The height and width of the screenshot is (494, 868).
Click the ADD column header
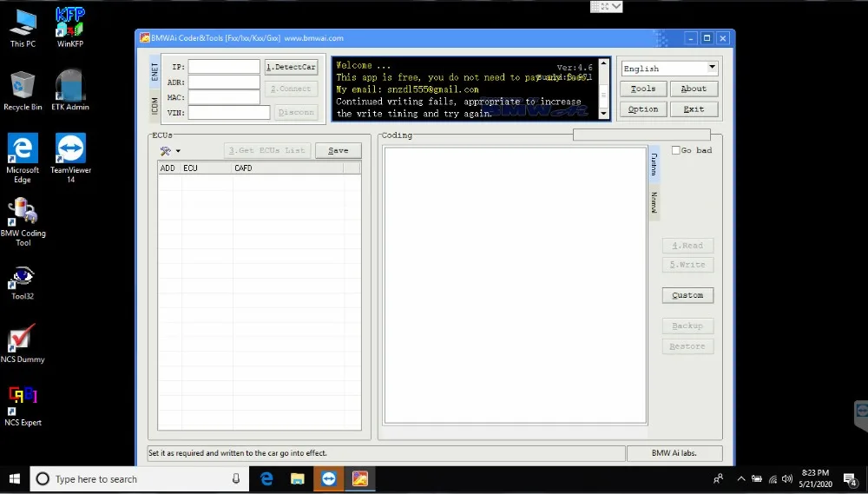[169, 168]
